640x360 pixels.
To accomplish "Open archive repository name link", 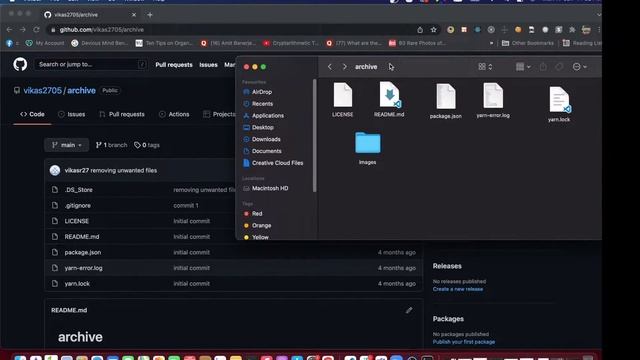I will (81, 91).
